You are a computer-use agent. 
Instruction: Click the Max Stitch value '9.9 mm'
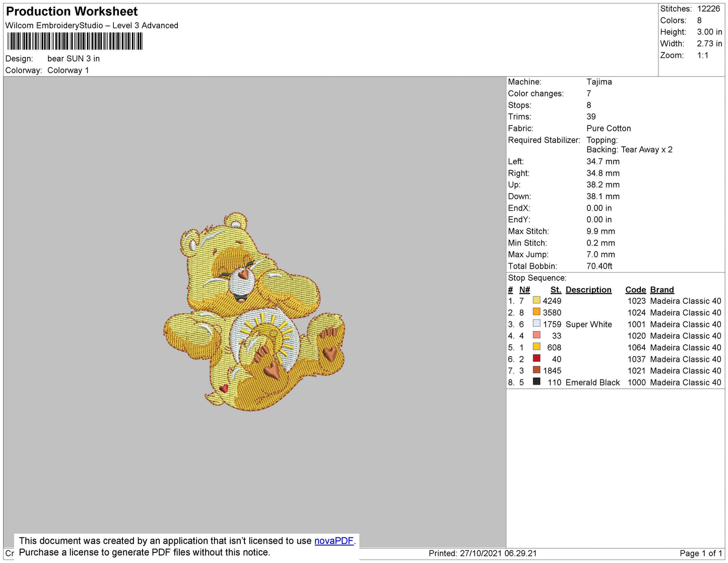click(x=601, y=231)
